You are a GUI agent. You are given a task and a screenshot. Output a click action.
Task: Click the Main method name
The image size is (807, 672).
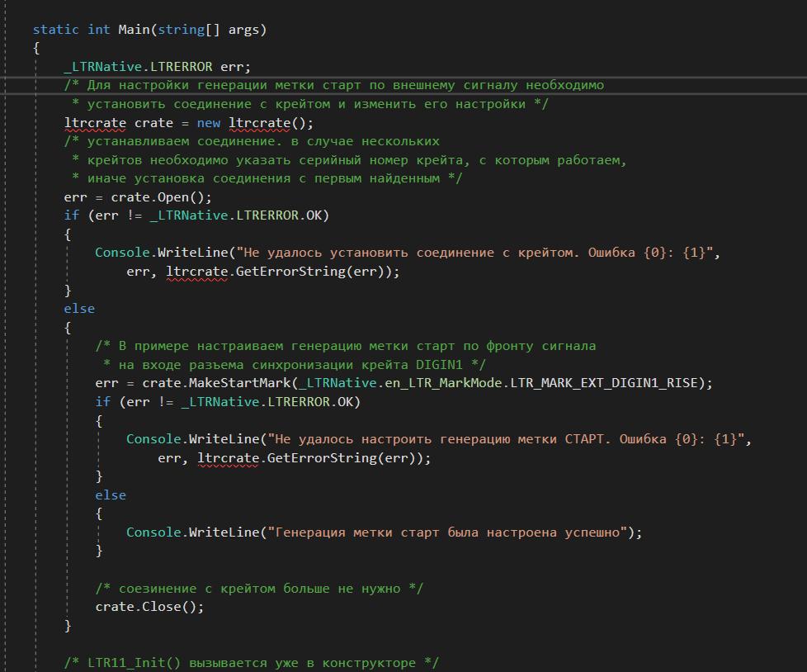[x=134, y=30]
